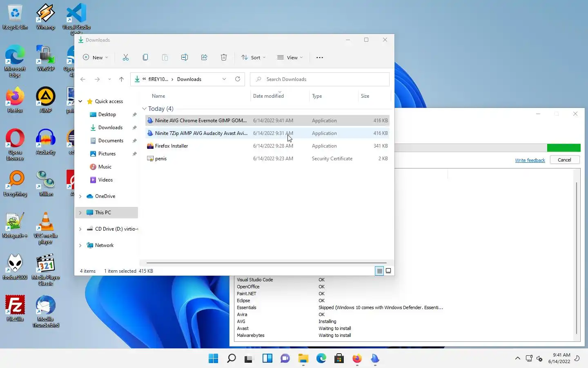Open the New item dropdown

96,57
